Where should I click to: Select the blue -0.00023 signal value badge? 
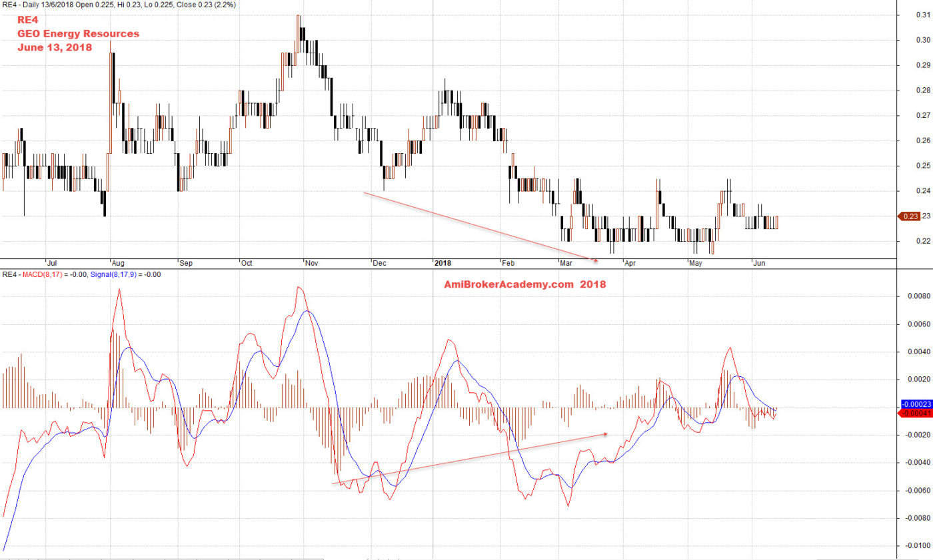(x=915, y=404)
